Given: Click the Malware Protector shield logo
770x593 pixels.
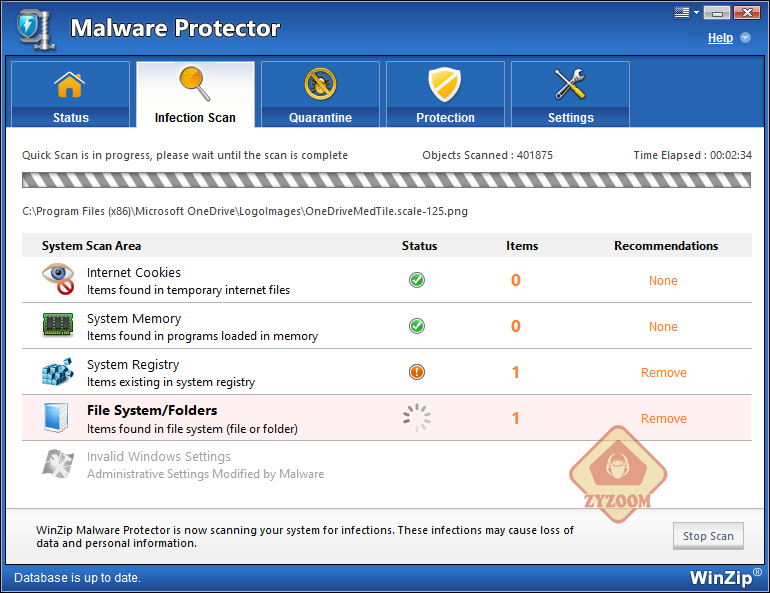Looking at the screenshot, I should [35, 28].
